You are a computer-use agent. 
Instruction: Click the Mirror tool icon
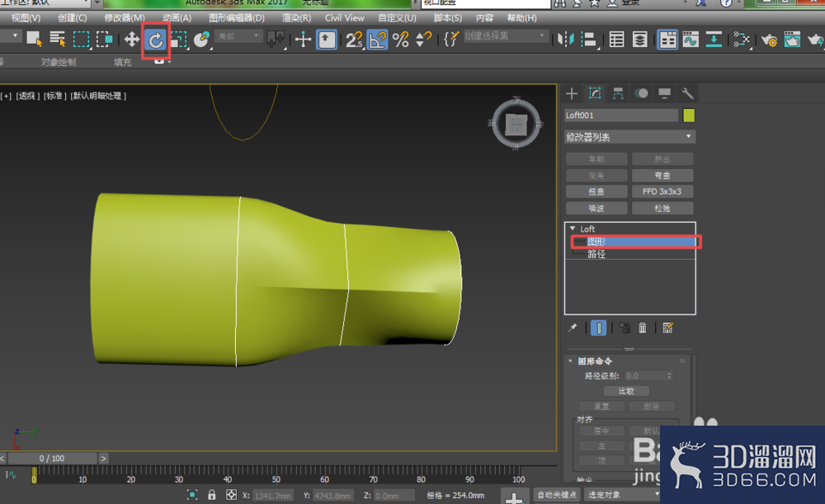click(566, 40)
